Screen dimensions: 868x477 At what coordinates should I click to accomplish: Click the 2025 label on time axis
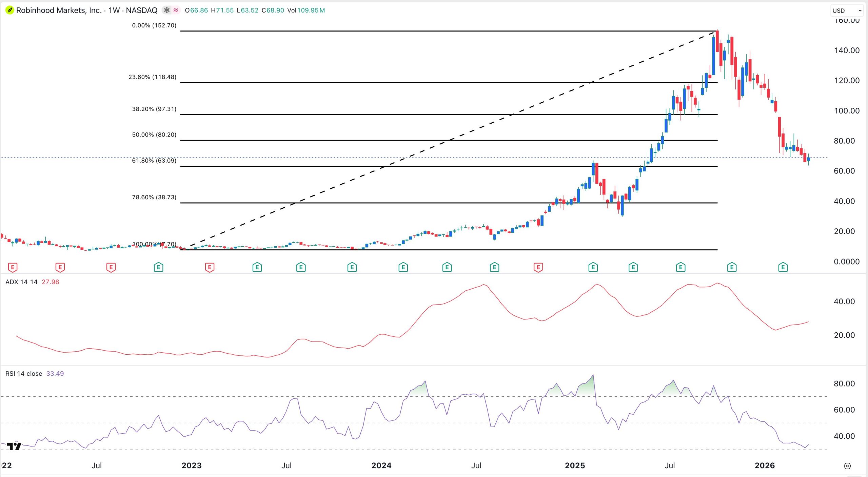[575, 465]
